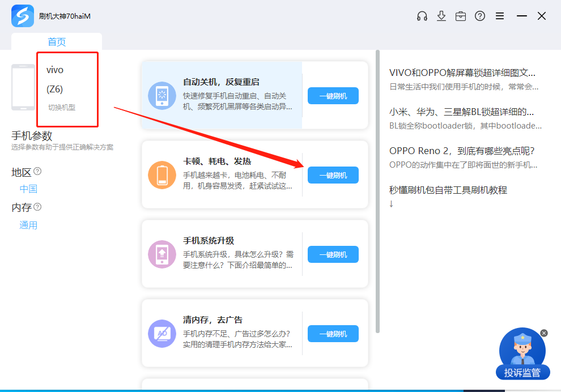Viewport: 561px width, 392px height.
Task: Click description BL锁全称bootloader锁
Action: click(465, 126)
